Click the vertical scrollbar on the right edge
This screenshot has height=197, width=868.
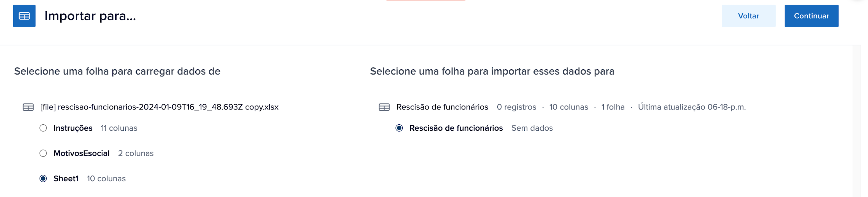tap(856, 121)
